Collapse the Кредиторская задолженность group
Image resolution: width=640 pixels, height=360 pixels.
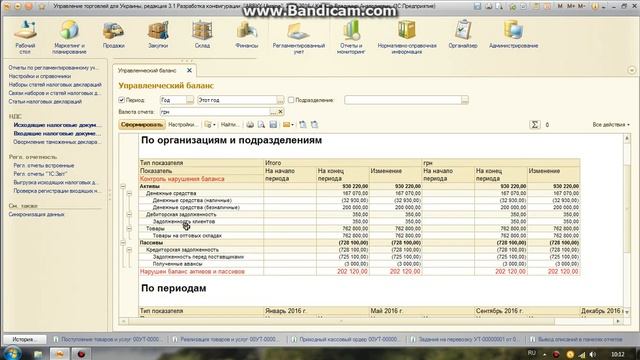tap(129, 249)
